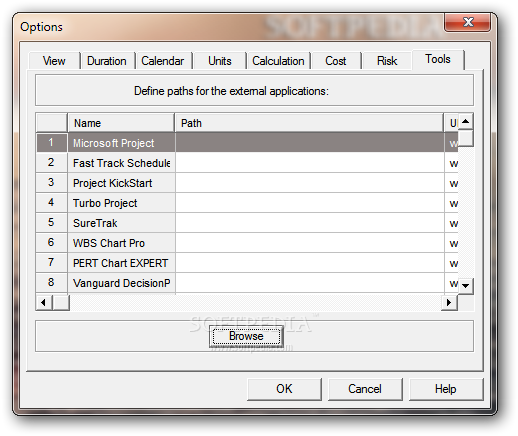Open the Calculation tab

pos(278,61)
